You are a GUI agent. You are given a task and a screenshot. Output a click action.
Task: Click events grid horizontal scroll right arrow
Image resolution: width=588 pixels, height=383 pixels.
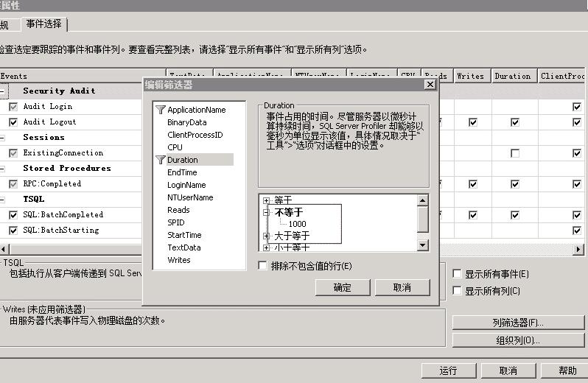click(x=578, y=249)
